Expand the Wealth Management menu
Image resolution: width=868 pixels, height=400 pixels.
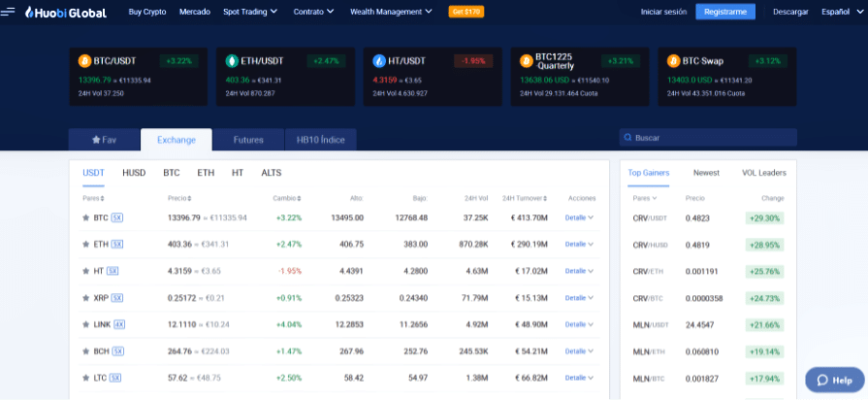392,12
